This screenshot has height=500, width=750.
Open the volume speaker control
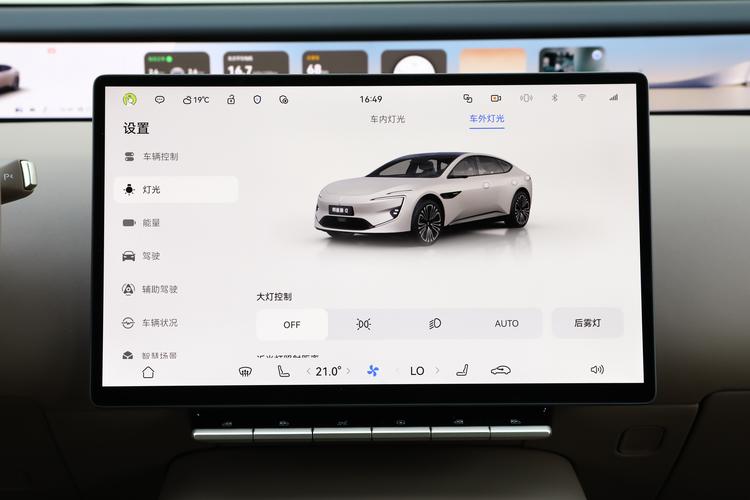coord(597,370)
